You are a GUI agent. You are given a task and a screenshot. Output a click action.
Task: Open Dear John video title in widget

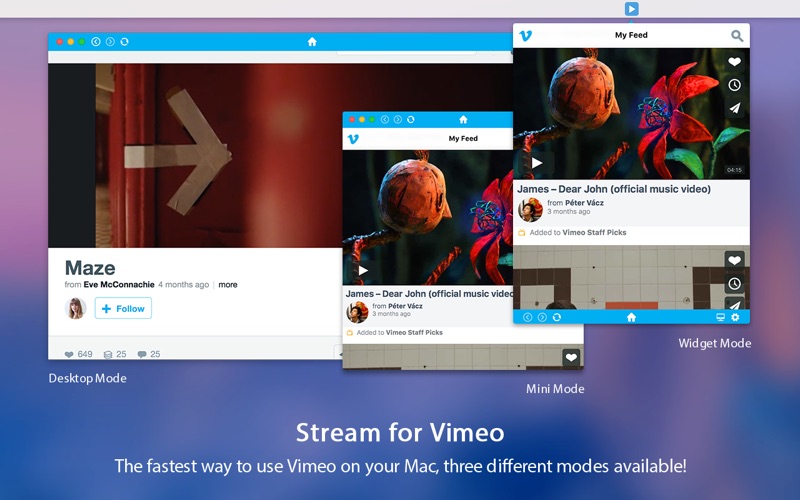(x=614, y=189)
